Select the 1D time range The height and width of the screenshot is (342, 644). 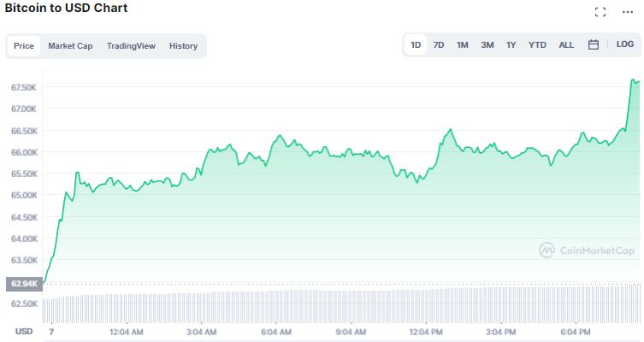[x=416, y=44]
